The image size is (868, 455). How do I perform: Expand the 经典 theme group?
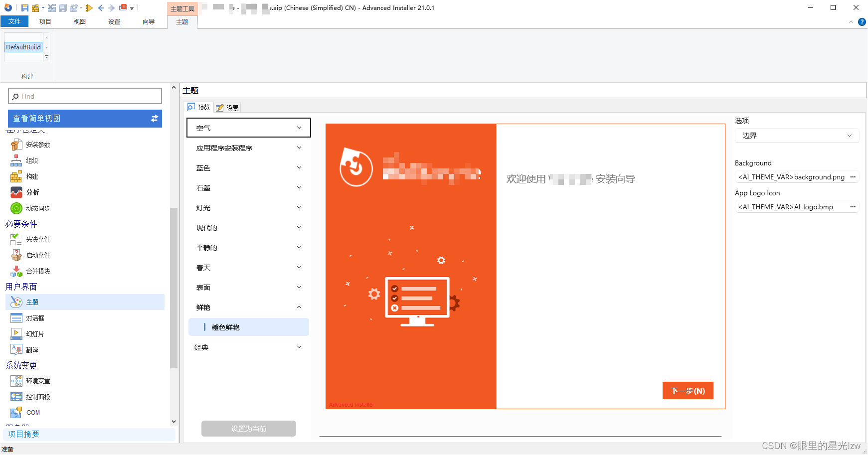299,347
